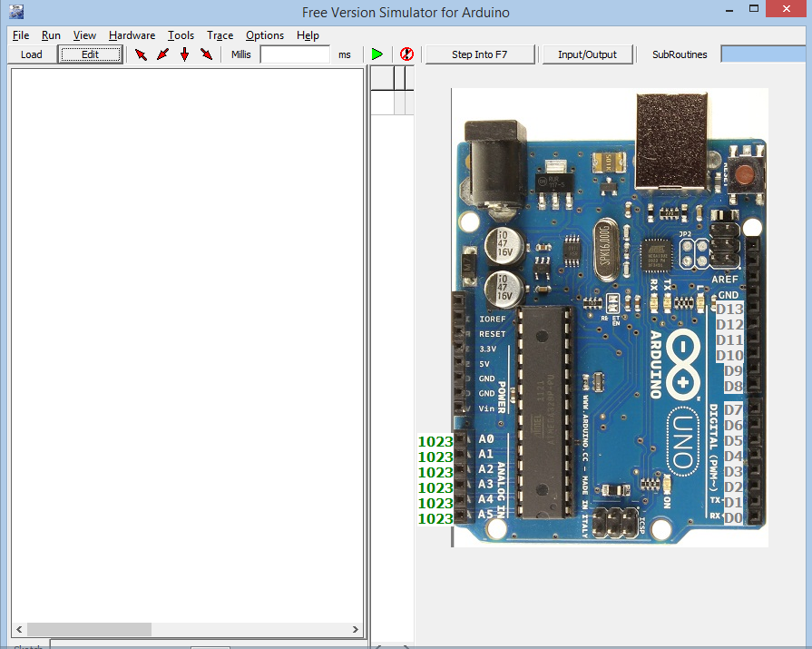Viewport: 812px width, 649px height.
Task: Click the horizontal scrollbar thumb
Action: point(89,629)
